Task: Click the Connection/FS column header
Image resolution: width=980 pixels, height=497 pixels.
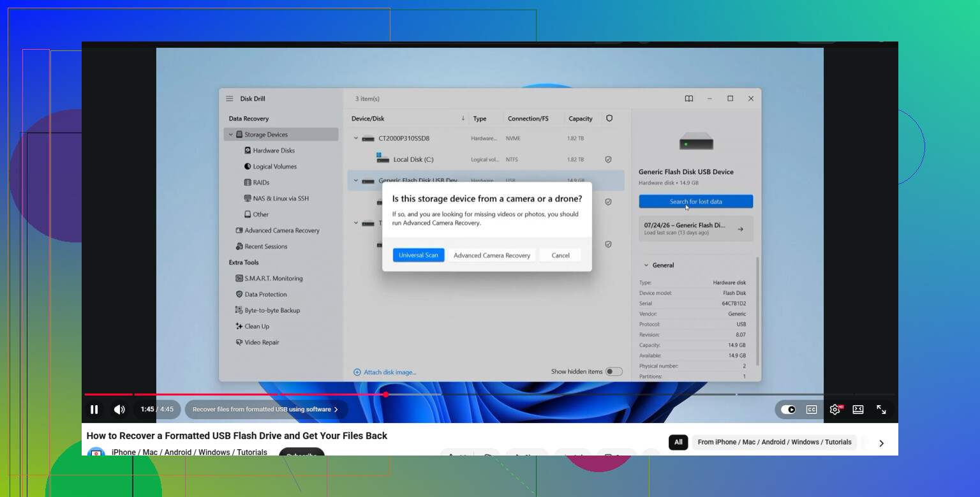Action: [528, 119]
